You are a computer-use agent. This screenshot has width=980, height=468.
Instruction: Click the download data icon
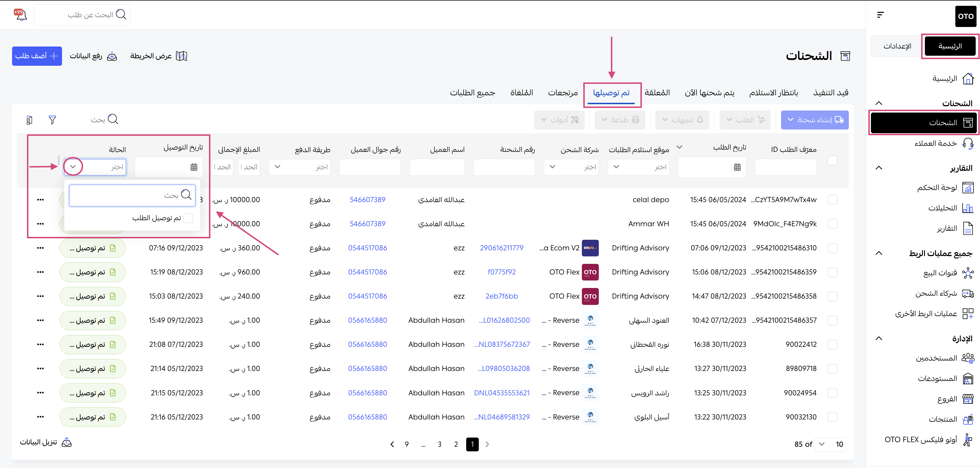67,442
